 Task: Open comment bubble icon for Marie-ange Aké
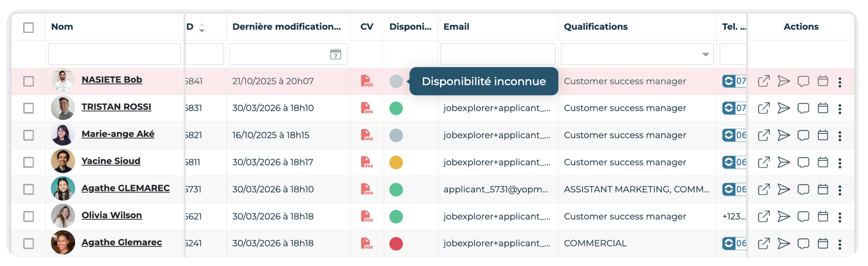803,135
